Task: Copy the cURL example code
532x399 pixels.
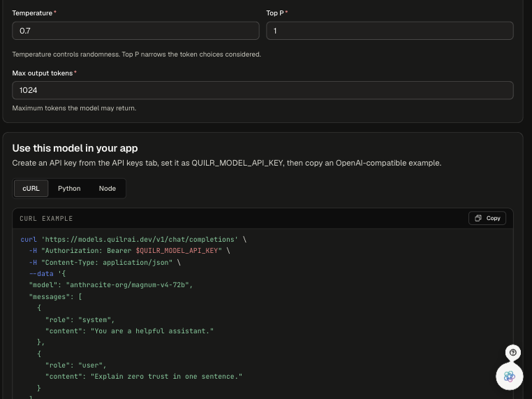Action: pyautogui.click(x=487, y=218)
